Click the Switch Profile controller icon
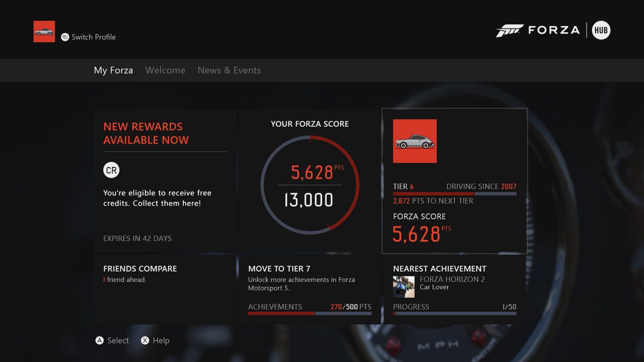Viewport: 644px width, 362px height. point(65,37)
